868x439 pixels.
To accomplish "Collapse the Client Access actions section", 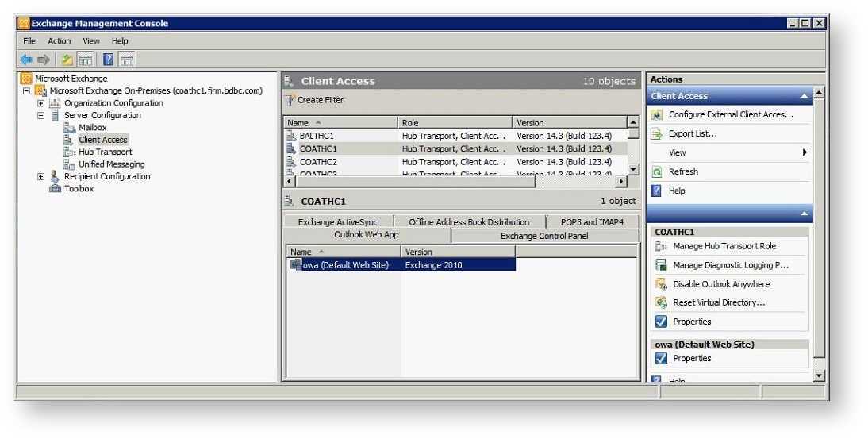I will 804,96.
